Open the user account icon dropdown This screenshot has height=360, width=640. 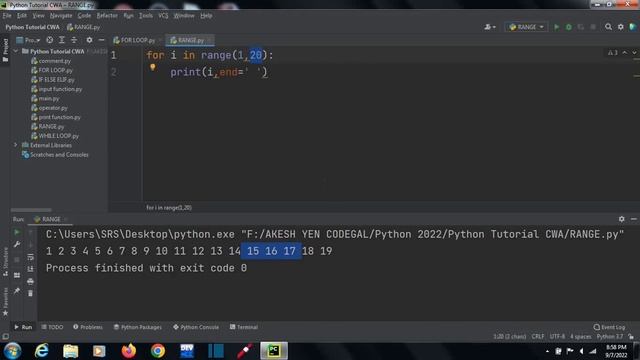[490, 27]
